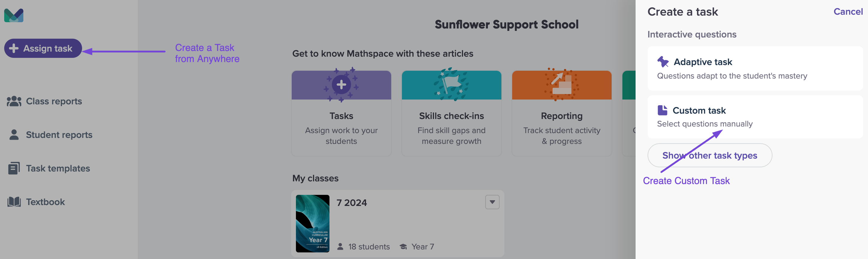The height and width of the screenshot is (259, 868).
Task: Select the Adaptive task pin icon
Action: (663, 62)
